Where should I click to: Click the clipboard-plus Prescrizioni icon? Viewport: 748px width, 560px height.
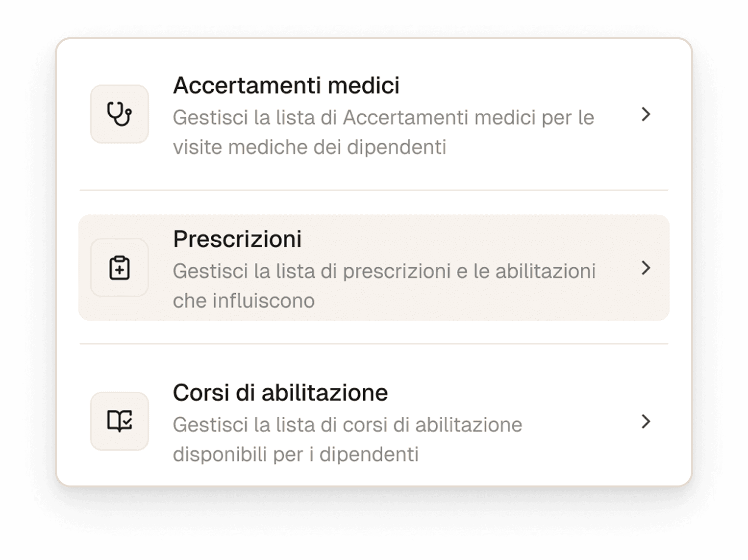click(120, 268)
